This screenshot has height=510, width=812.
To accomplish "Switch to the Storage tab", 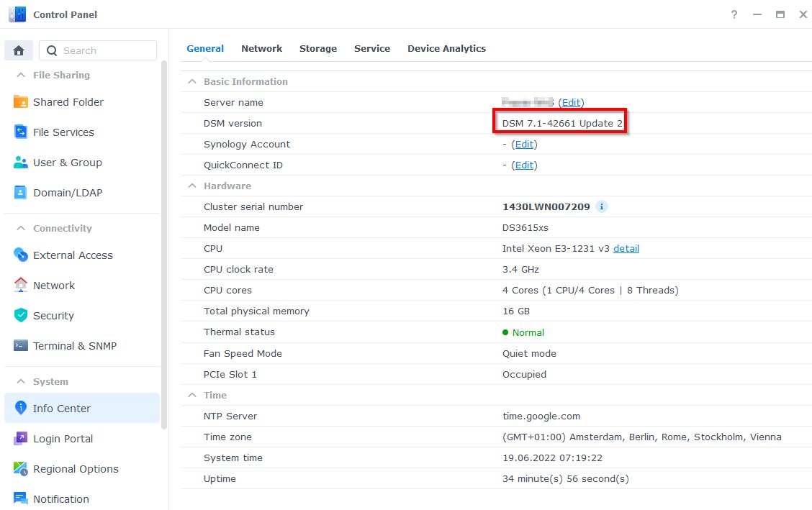I will [x=318, y=49].
